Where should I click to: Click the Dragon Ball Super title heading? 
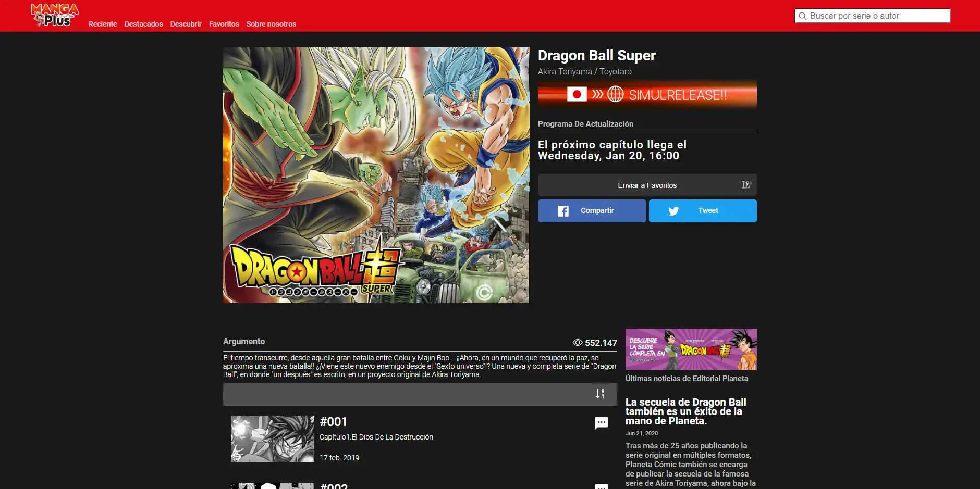coord(597,56)
